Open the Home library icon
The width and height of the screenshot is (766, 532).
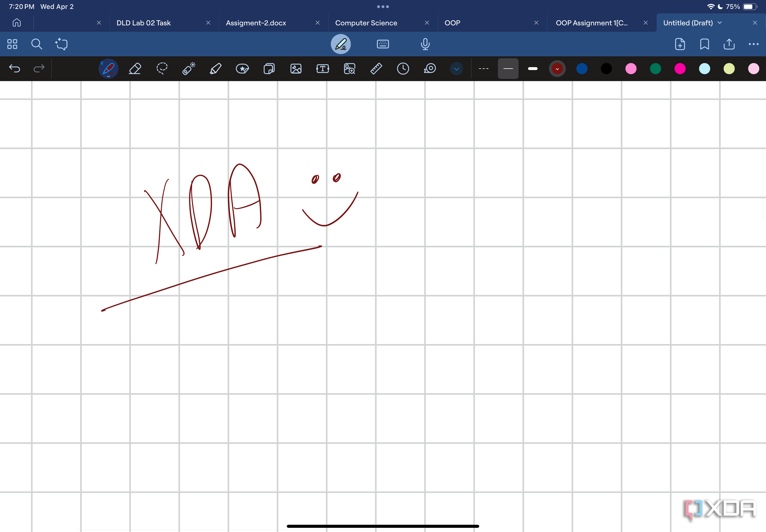(x=17, y=23)
